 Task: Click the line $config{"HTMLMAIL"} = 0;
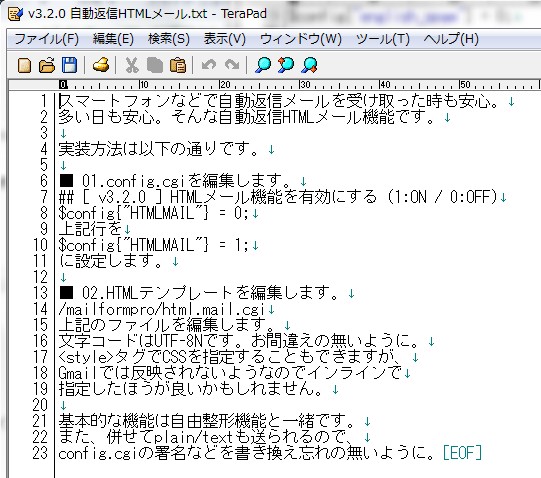click(x=154, y=213)
